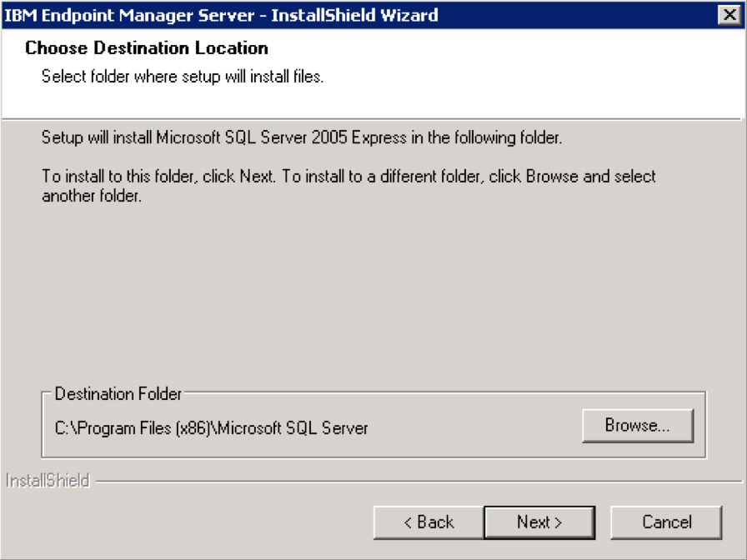
Task: Click the Destination Folder group label
Action: 118,394
